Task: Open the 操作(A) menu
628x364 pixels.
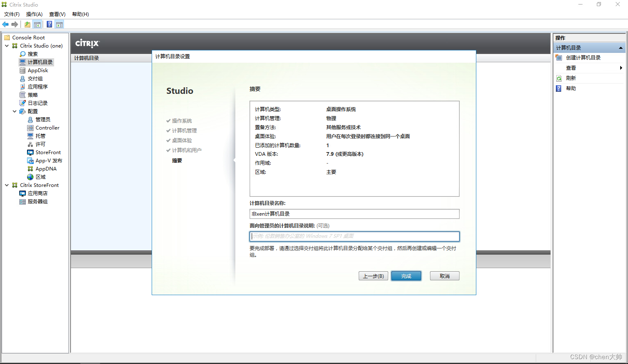Action: tap(34, 14)
